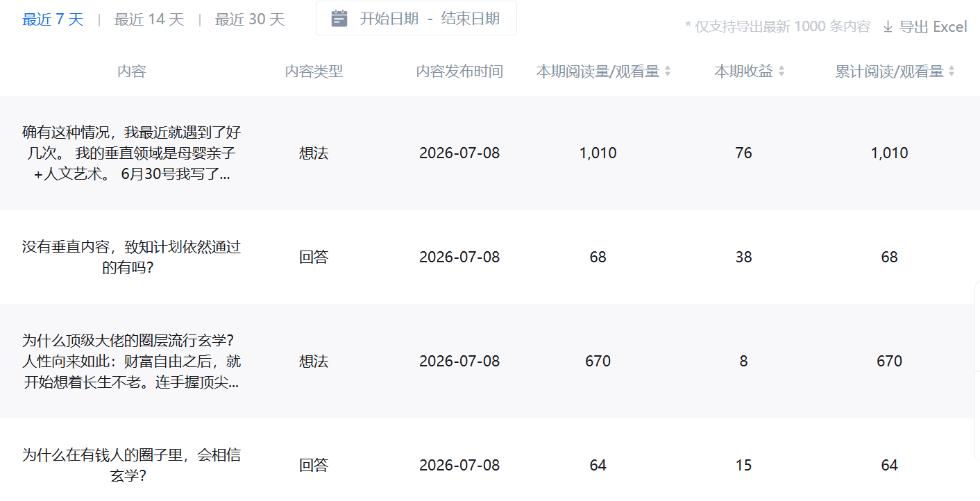Image resolution: width=980 pixels, height=501 pixels.
Task: Open the 结束日期 end date field
Action: click(x=471, y=19)
